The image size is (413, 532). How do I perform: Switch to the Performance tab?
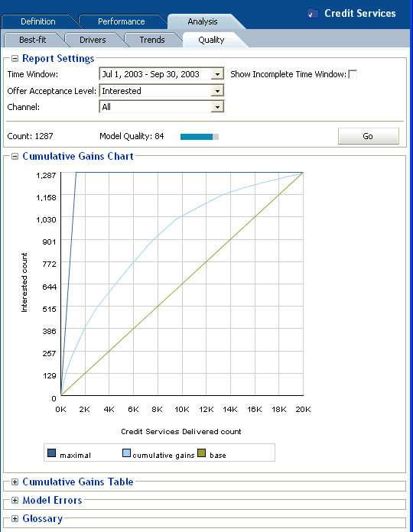(121, 21)
